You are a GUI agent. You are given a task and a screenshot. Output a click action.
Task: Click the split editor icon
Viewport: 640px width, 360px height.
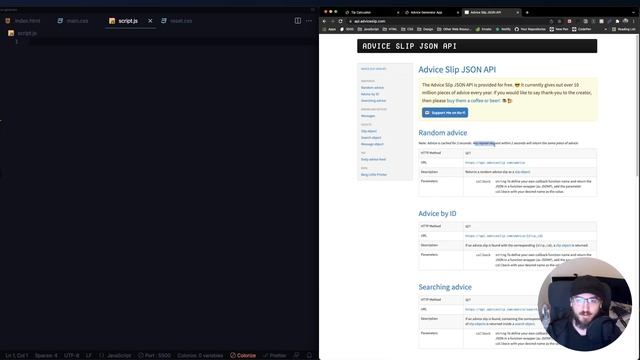click(298, 21)
